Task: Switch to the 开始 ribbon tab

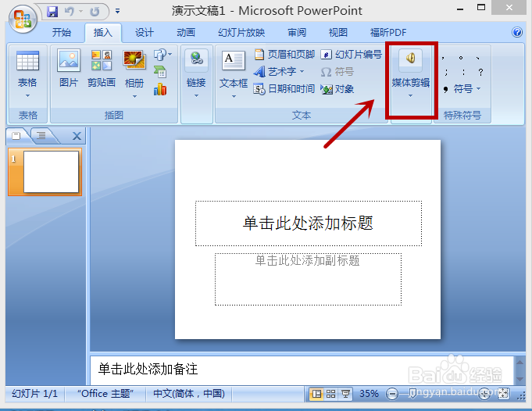Action: click(x=62, y=33)
